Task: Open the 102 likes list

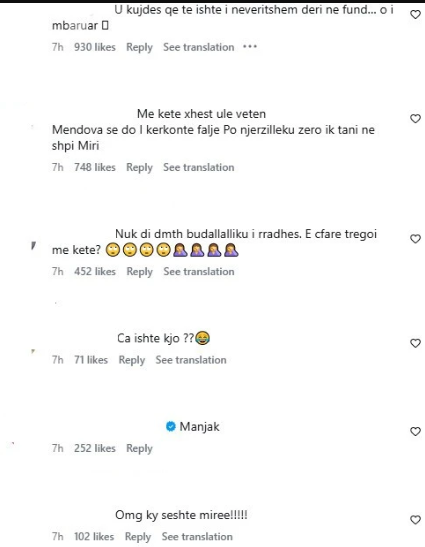Action: (94, 537)
